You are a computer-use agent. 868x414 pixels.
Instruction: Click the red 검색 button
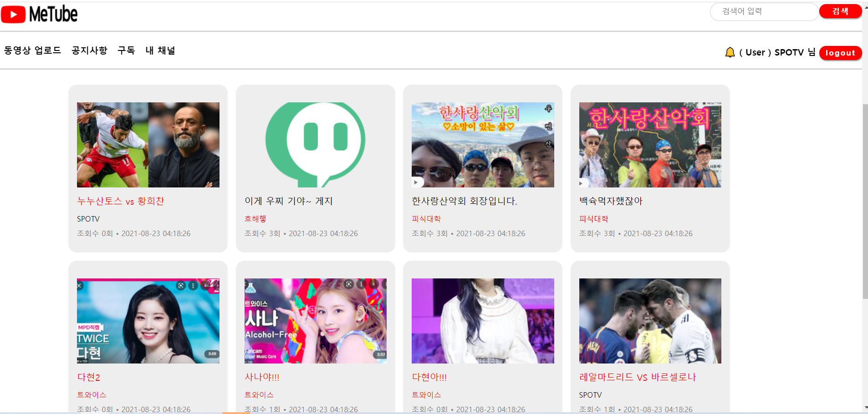tap(840, 11)
